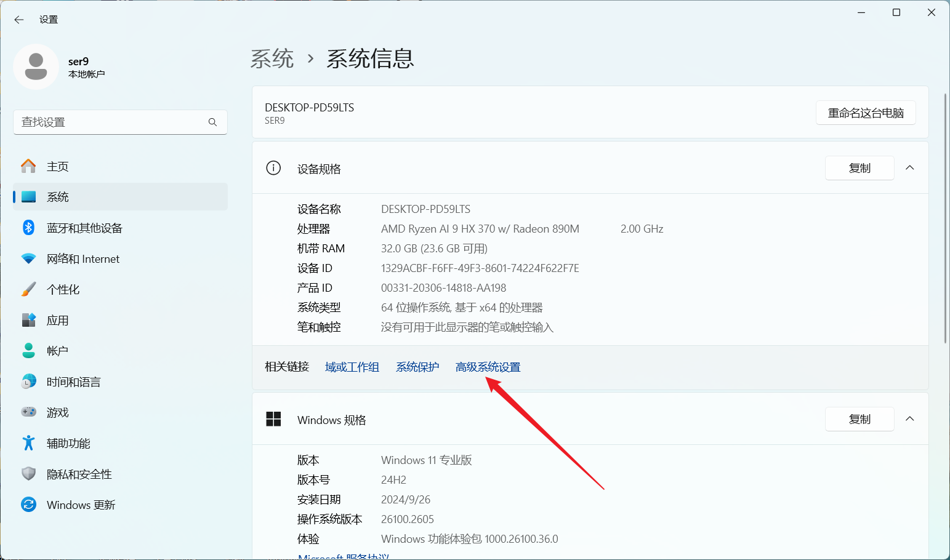The height and width of the screenshot is (560, 950).
Task: Click the back arrow in Settings title bar
Action: [x=19, y=20]
